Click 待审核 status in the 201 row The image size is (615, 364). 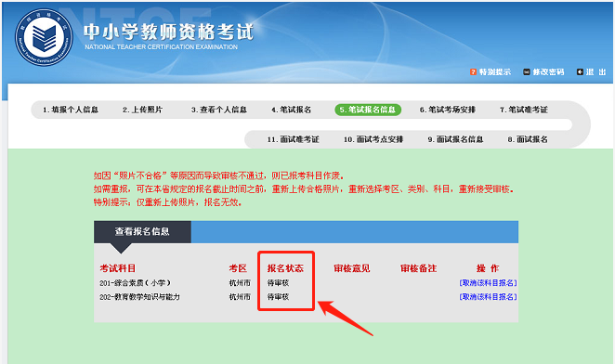tap(278, 283)
